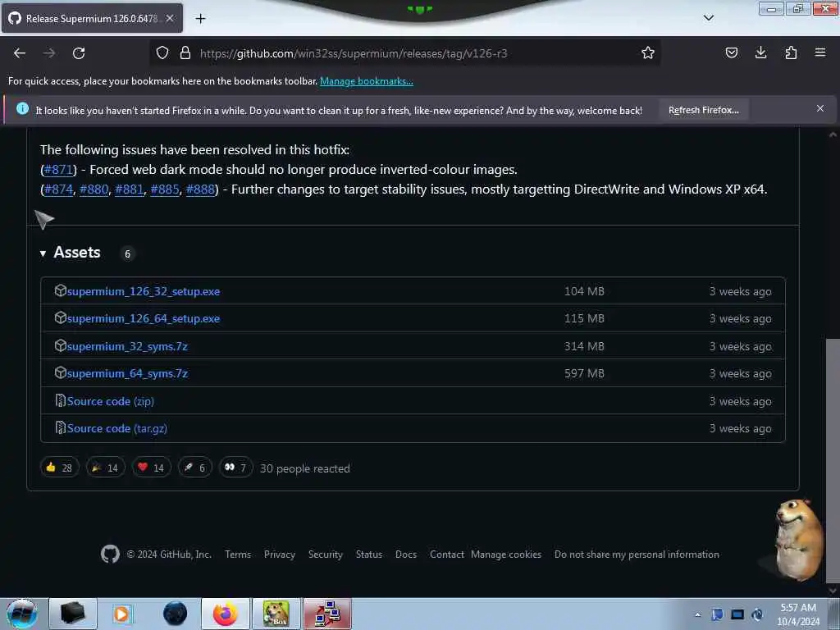This screenshot has width=840, height=630.
Task: Click the 104 MB size text
Action: [x=584, y=291]
